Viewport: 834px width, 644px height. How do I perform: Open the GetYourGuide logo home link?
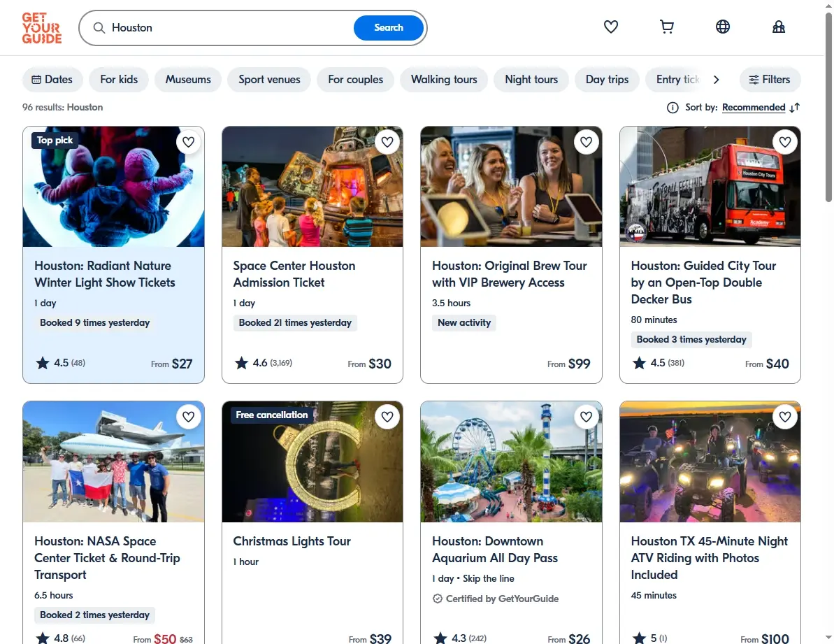pyautogui.click(x=42, y=28)
